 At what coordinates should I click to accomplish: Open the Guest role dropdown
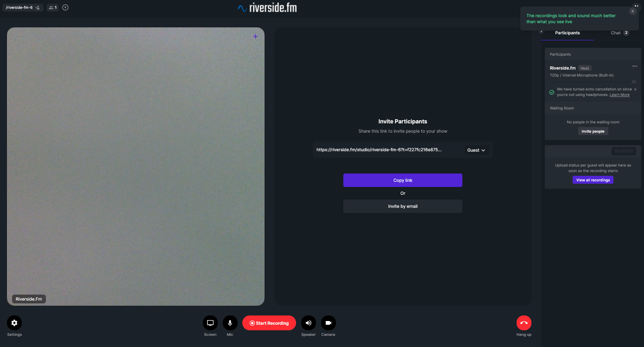476,150
